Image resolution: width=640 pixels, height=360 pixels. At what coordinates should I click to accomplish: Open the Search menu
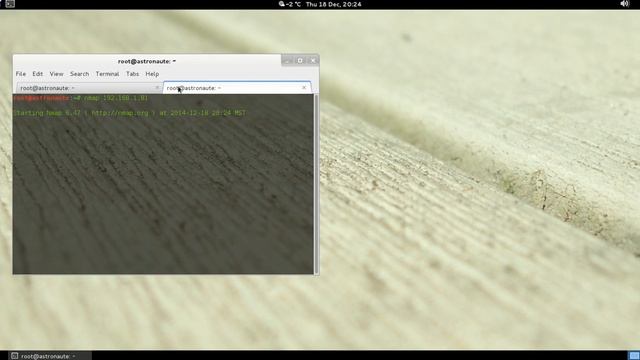pyautogui.click(x=79, y=74)
